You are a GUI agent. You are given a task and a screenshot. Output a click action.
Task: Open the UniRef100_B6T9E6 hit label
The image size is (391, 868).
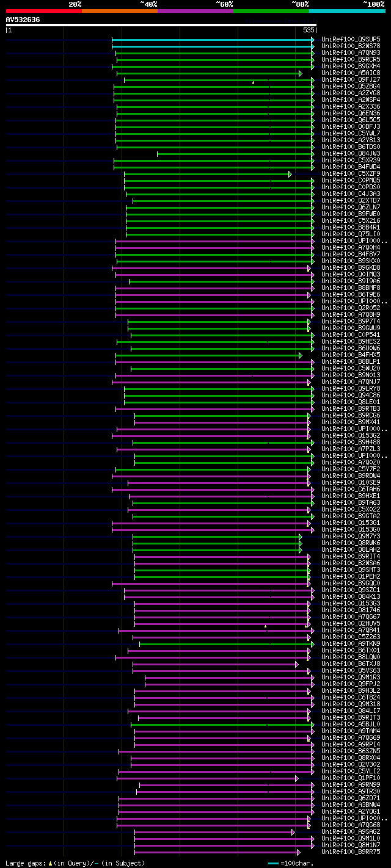[x=351, y=294]
